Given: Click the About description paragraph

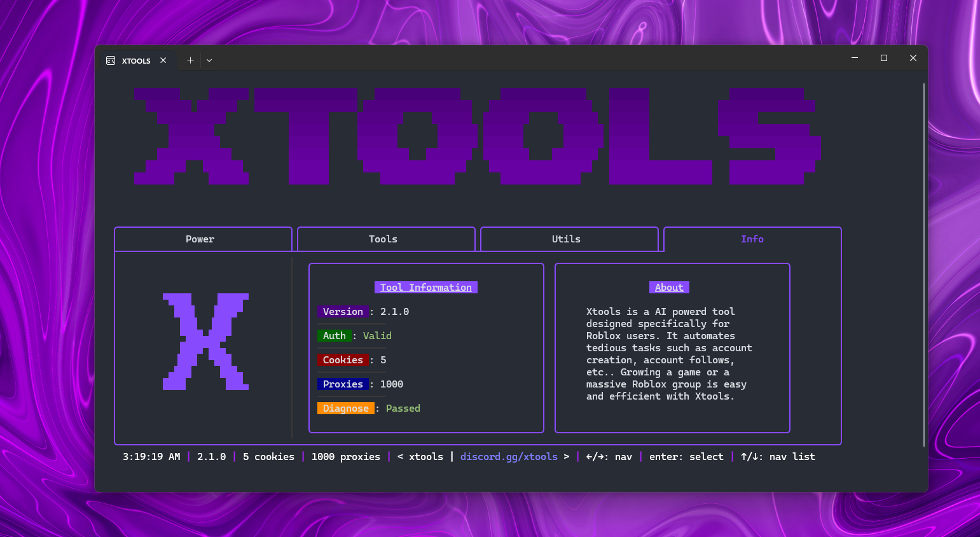Looking at the screenshot, I should pos(669,354).
